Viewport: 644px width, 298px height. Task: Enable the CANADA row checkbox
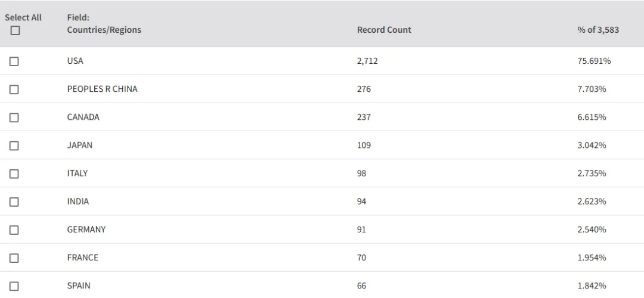coord(14,117)
